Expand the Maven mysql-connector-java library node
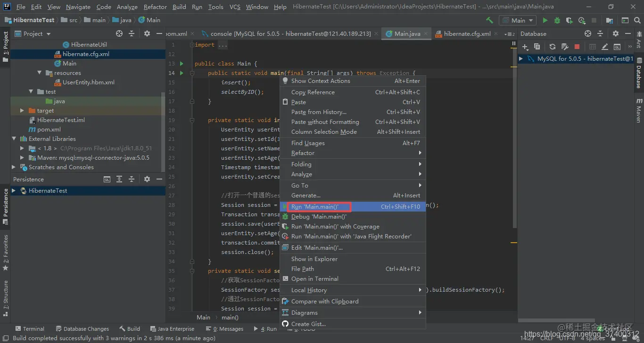 22,158
